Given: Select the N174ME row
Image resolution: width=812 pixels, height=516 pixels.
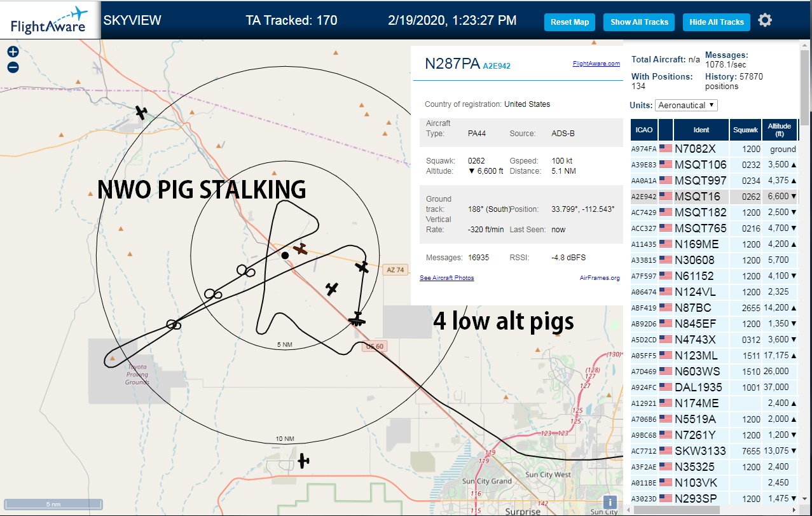Looking at the screenshot, I should click(713, 403).
